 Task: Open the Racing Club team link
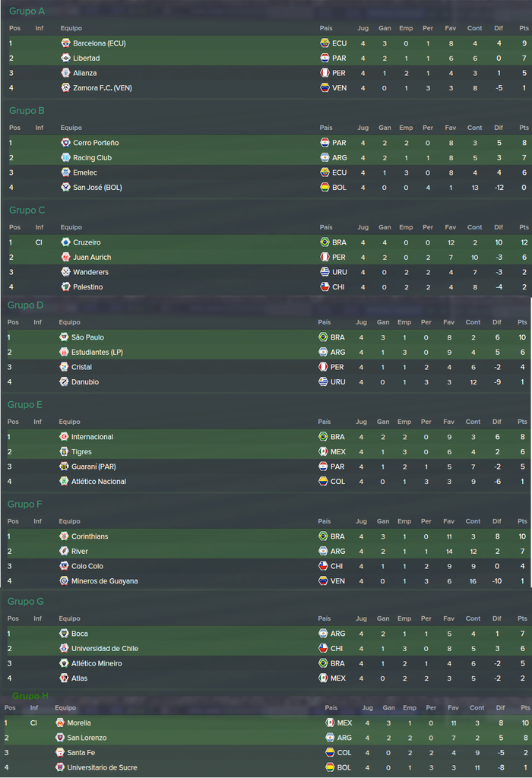pos(92,158)
